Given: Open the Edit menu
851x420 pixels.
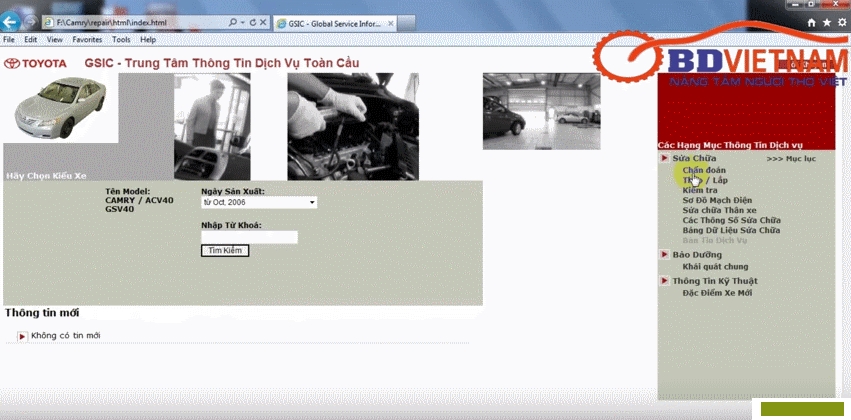Looking at the screenshot, I should click(x=30, y=40).
